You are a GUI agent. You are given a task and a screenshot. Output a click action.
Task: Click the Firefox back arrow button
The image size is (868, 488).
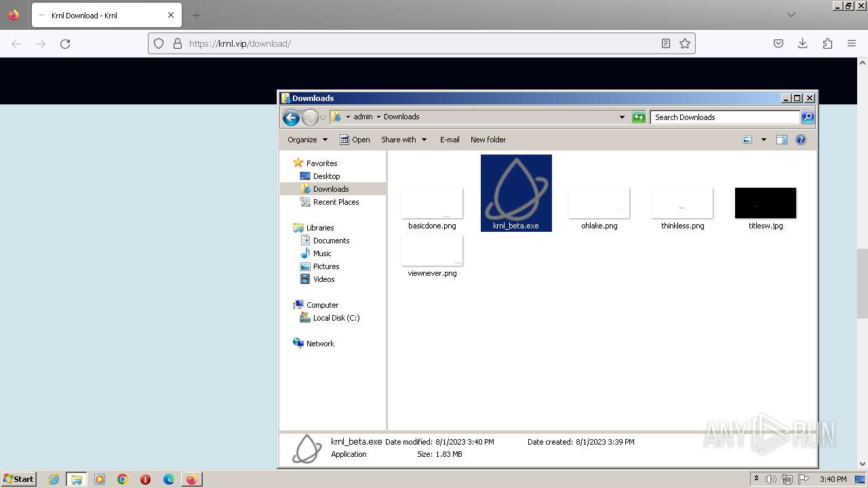(16, 43)
